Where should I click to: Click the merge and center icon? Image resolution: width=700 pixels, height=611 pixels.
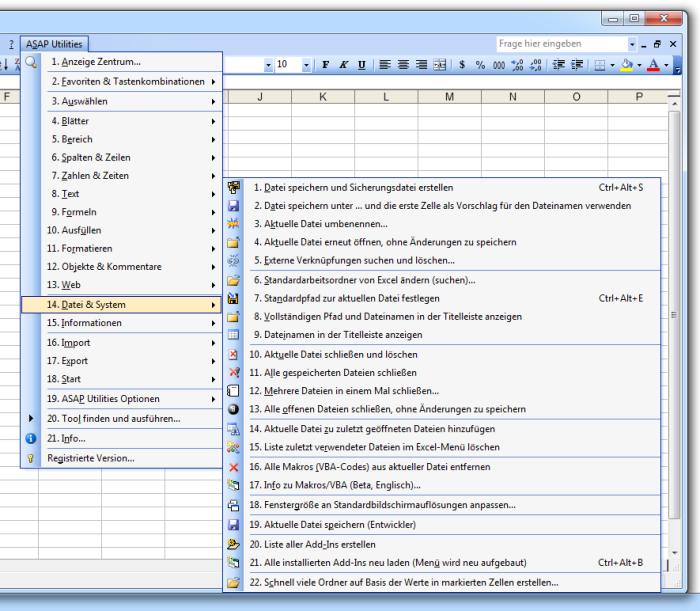(x=440, y=65)
